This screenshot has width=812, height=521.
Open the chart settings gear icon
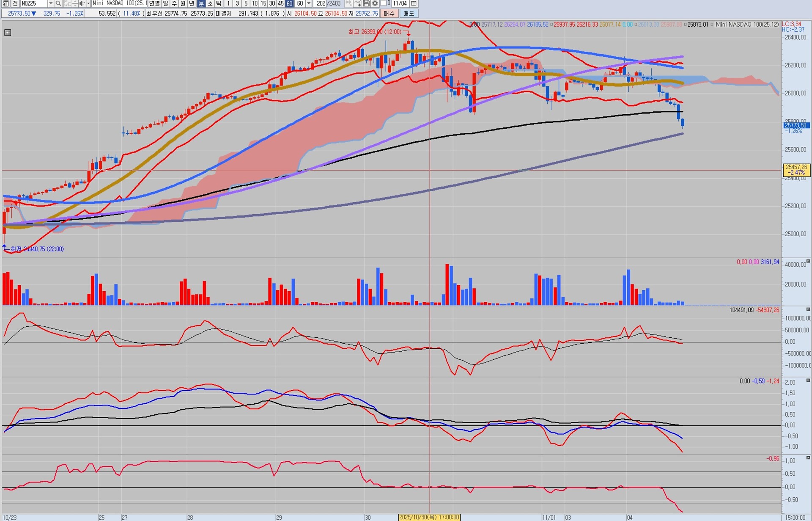click(375, 3)
